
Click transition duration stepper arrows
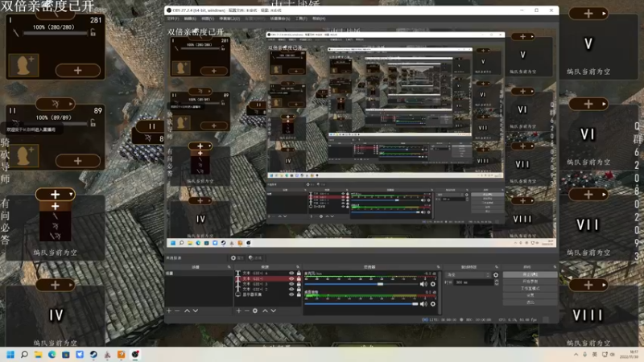[x=497, y=282]
